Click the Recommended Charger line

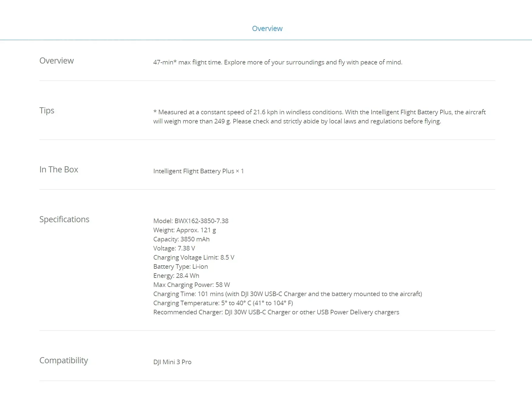[276, 312]
